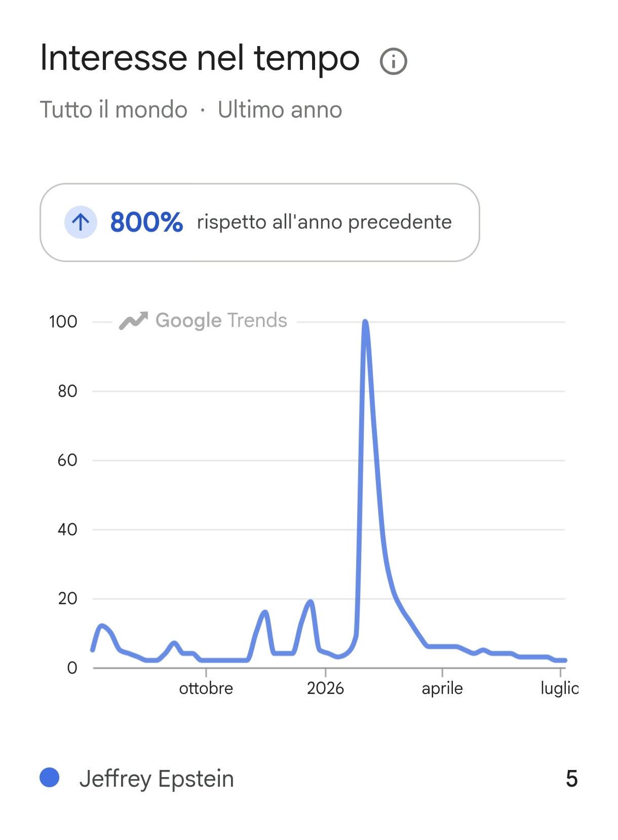The image size is (618, 840).
Task: Click the 800% increase badge
Action: pyautogui.click(x=259, y=223)
